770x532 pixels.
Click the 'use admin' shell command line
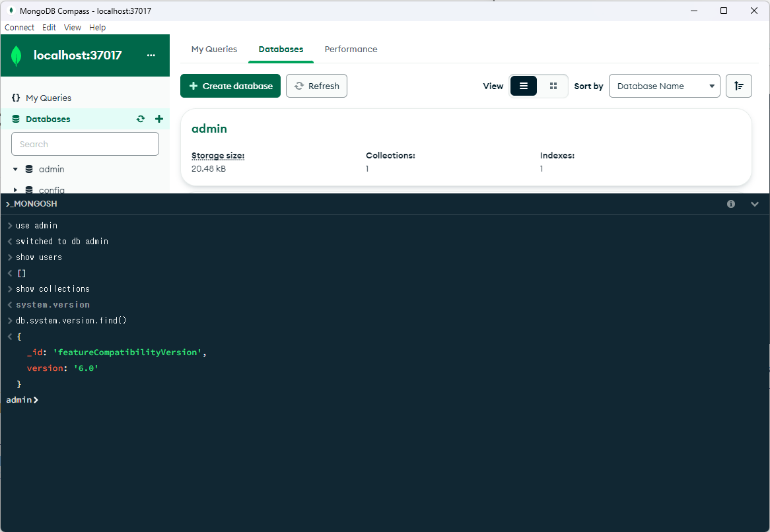click(x=36, y=225)
